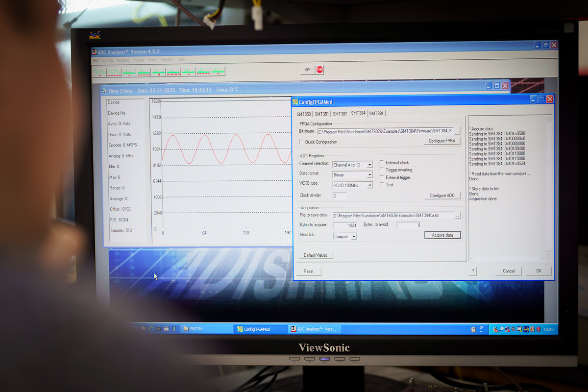
Task: Switch to ADC Analyzer taskbar button
Action: click(x=314, y=329)
